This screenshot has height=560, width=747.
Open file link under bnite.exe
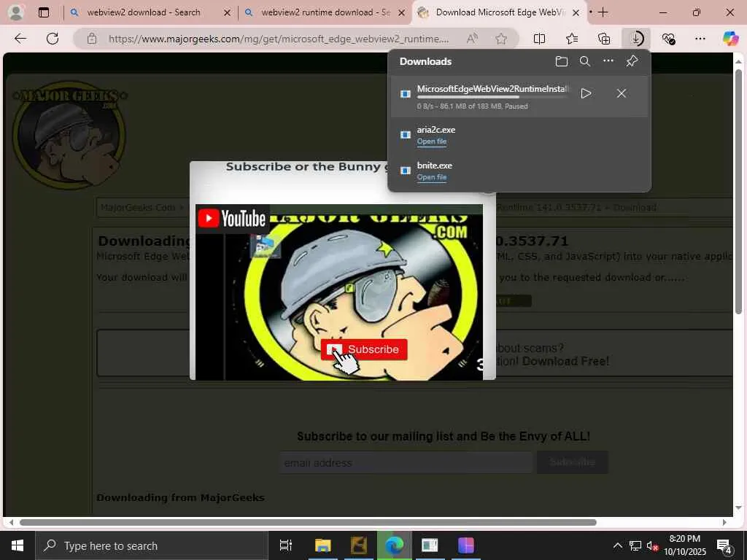coord(432,177)
